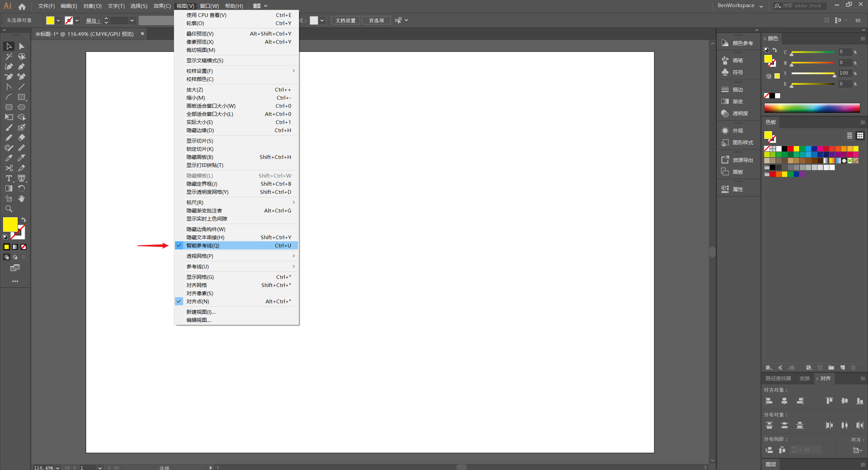This screenshot has width=868, height=470.
Task: Click the Home icon in the top bar
Action: 22,6
